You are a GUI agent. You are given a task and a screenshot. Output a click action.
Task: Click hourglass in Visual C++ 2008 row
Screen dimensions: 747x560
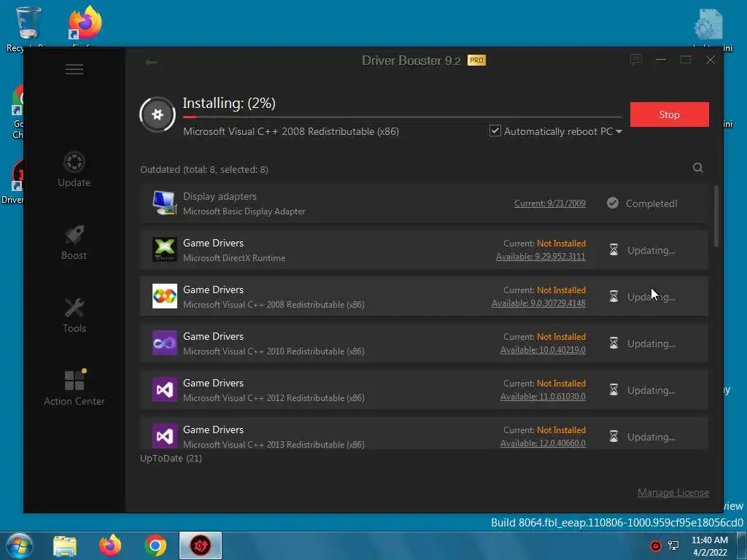tap(614, 297)
